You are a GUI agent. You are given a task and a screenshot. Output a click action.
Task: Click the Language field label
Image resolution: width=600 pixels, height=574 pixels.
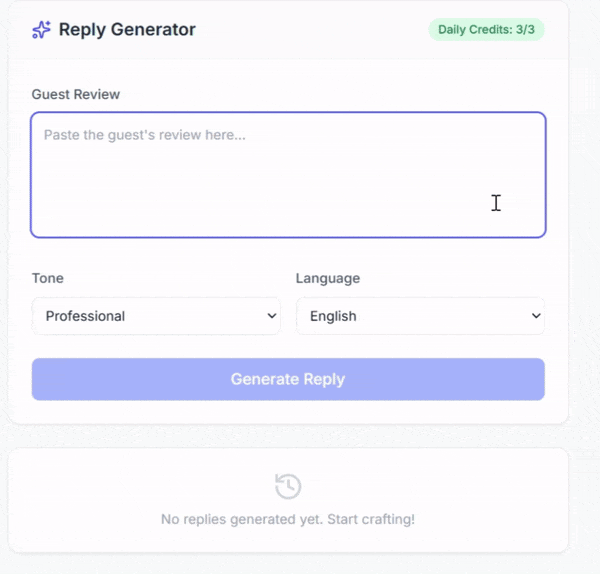pos(328,278)
